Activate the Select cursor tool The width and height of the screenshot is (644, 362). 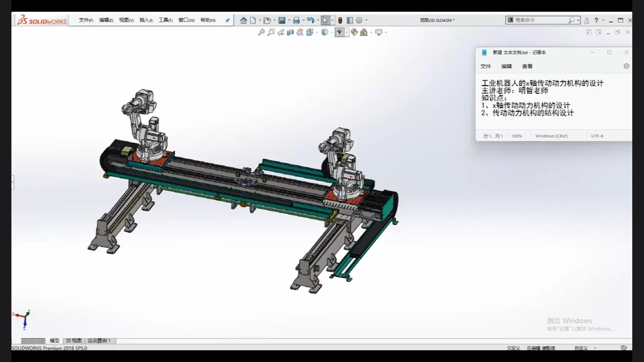click(x=325, y=20)
